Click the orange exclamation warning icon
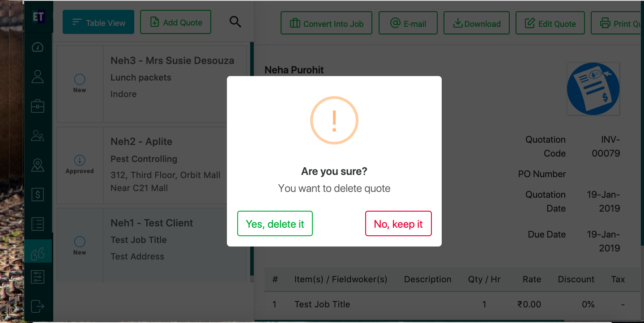644x323 pixels. tap(334, 120)
